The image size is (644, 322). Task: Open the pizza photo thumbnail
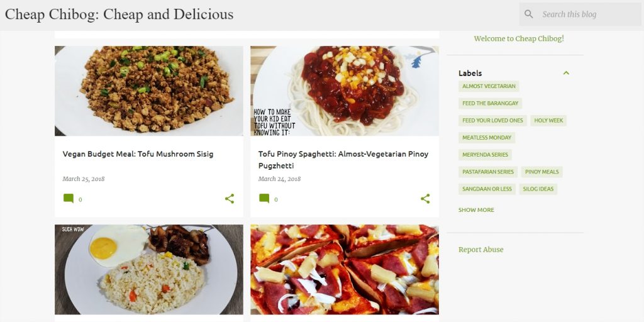coord(345,269)
